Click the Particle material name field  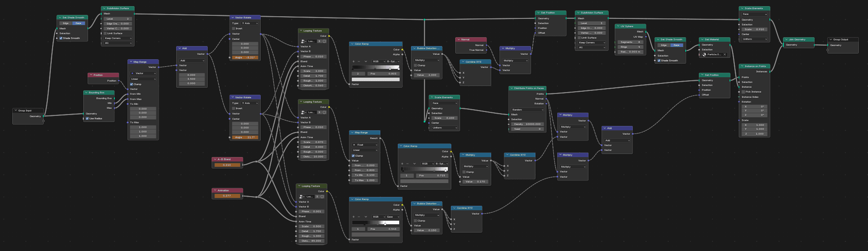714,54
